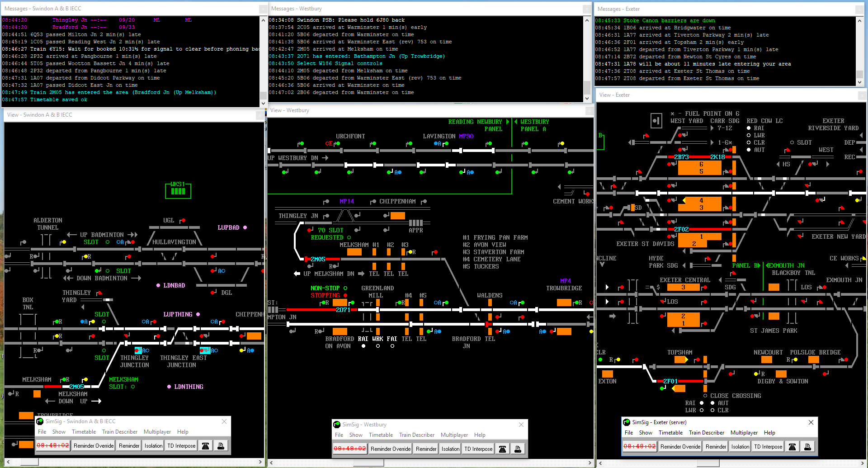This screenshot has height=468, width=868.
Task: Open Train Describer menu in Exeter window
Action: 707,433
